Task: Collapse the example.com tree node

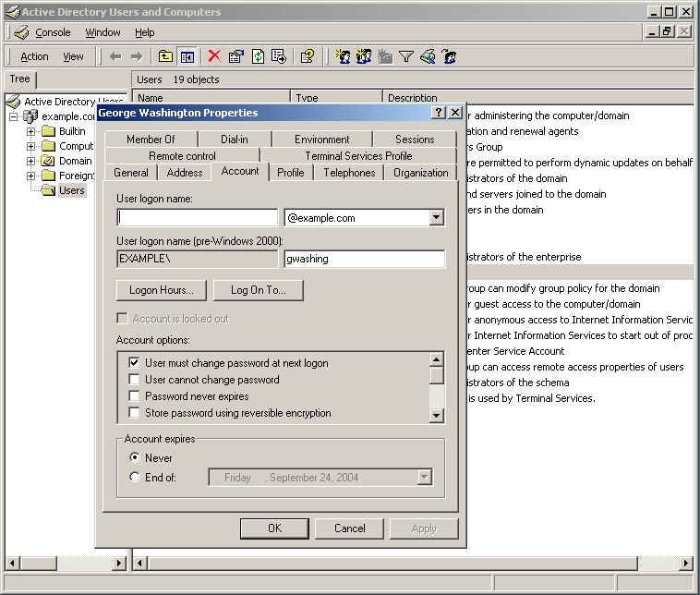Action: point(14,116)
